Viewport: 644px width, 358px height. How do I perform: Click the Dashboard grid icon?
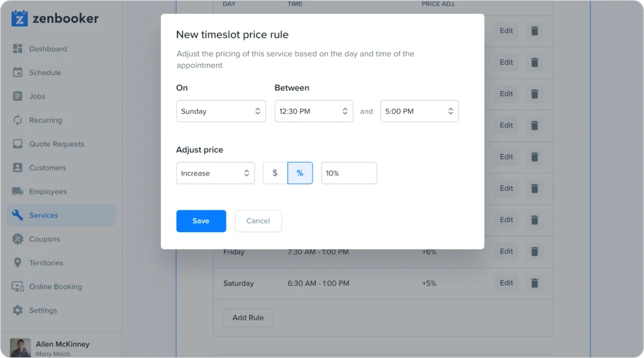tap(18, 49)
